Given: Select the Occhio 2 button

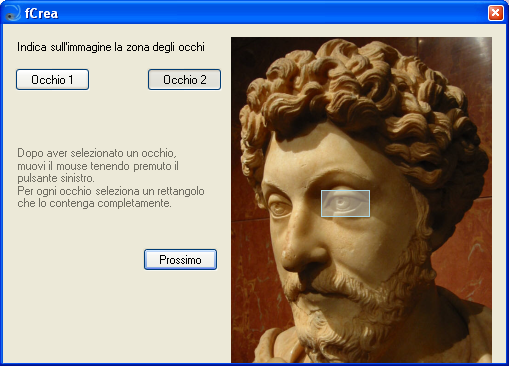Looking at the screenshot, I should [184, 80].
